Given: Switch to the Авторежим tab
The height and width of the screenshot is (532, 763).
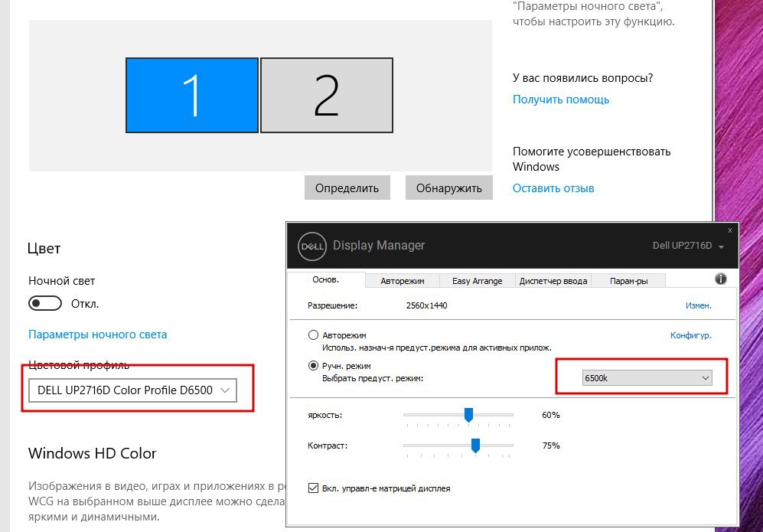Looking at the screenshot, I should tap(403, 281).
